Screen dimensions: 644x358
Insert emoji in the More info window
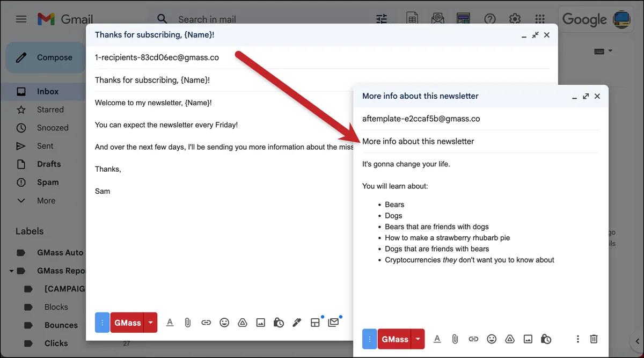[492, 339]
